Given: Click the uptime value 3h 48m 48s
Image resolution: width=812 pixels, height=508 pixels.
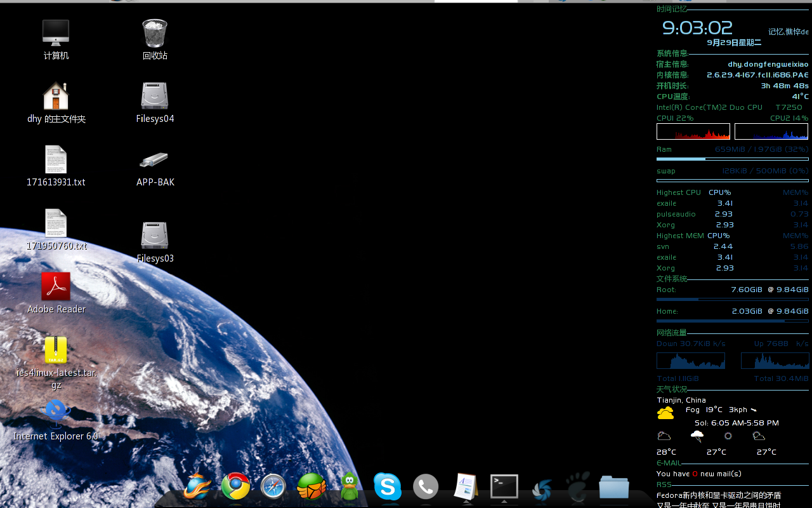Looking at the screenshot, I should click(x=785, y=86).
